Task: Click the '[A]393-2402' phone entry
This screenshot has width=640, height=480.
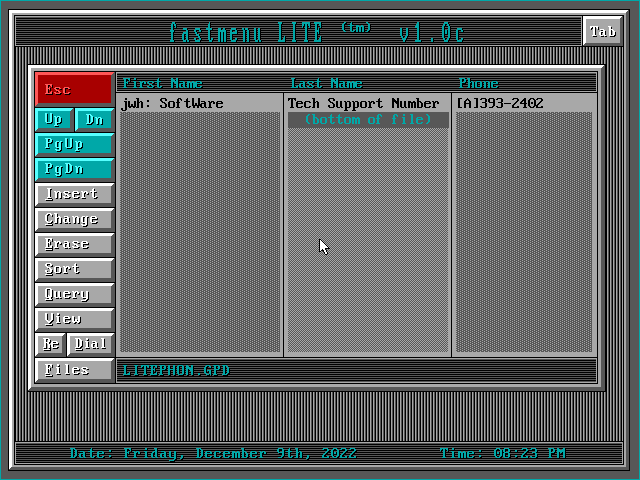Action: [500, 104]
